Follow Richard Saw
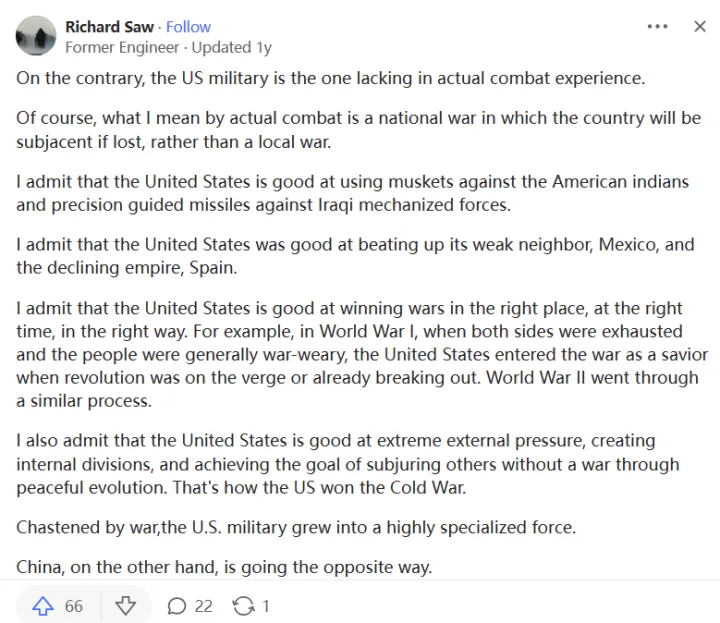The height and width of the screenshot is (623, 720). 189,27
